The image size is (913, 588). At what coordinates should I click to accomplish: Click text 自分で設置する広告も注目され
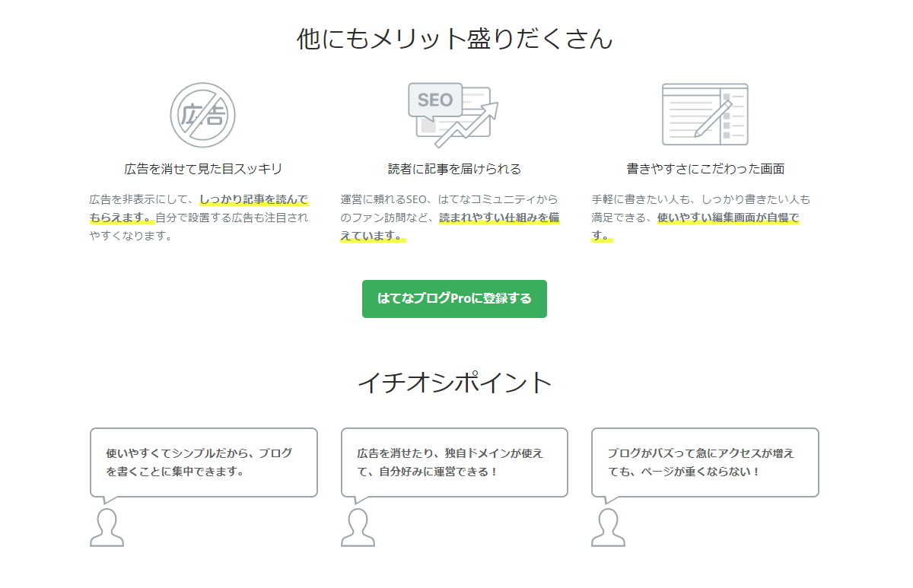click(232, 218)
